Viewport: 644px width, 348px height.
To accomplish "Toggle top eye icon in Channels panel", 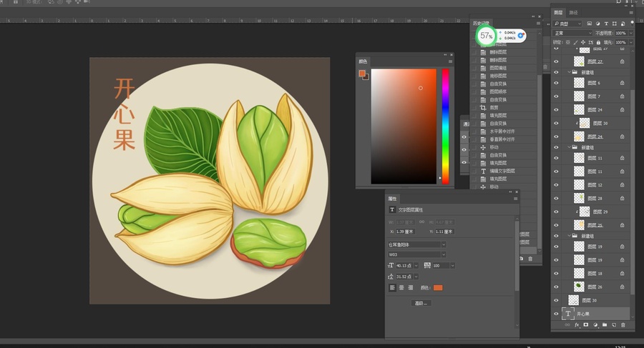I will 464,137.
